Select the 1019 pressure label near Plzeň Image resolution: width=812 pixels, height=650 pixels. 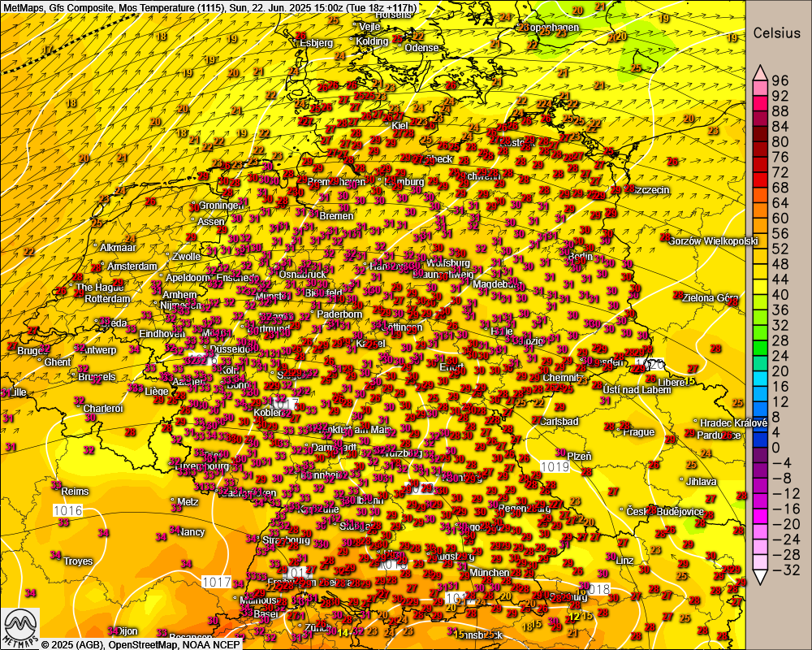tap(555, 466)
